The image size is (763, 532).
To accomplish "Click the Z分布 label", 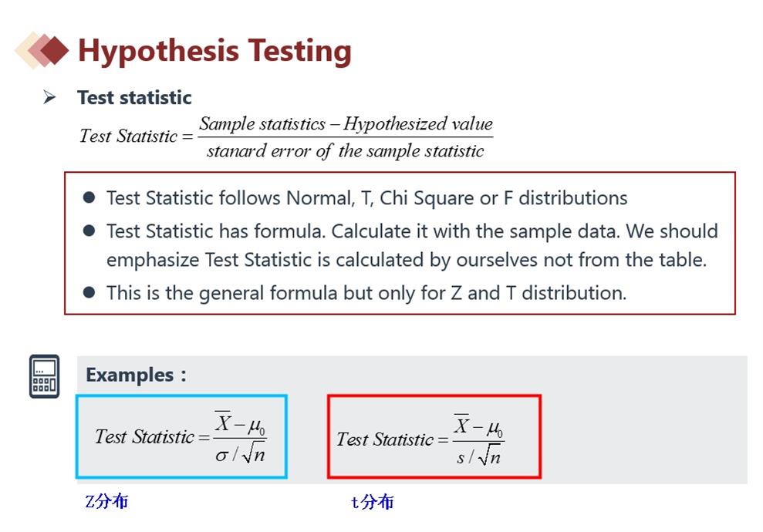I will [x=106, y=501].
